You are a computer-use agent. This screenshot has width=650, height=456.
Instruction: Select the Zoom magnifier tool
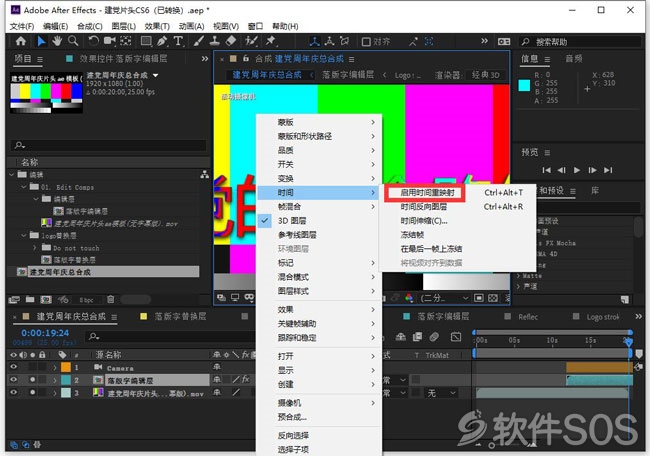73,41
